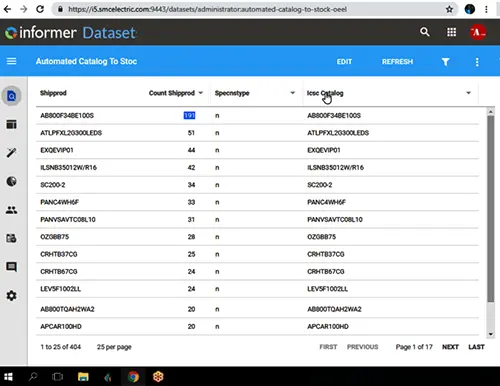The image size is (500, 386).
Task: Open the Chrome profile icon
Action: (x=470, y=9)
